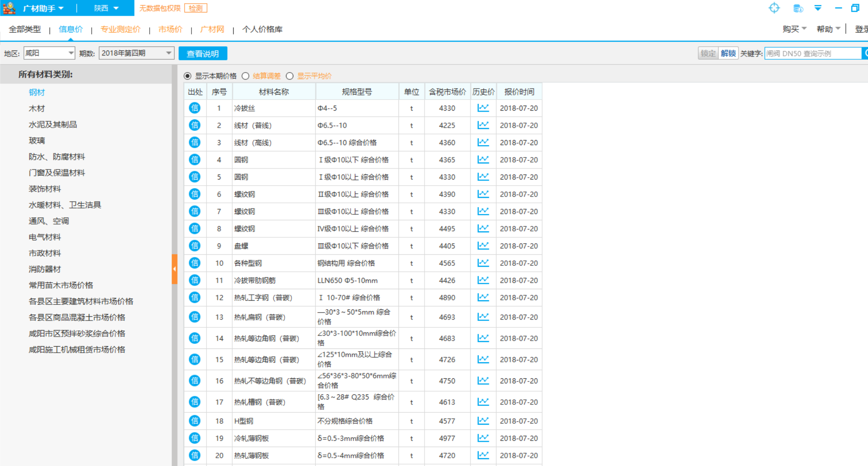Open history price chart for 冷拔丝
This screenshot has width=868, height=466.
(x=483, y=108)
